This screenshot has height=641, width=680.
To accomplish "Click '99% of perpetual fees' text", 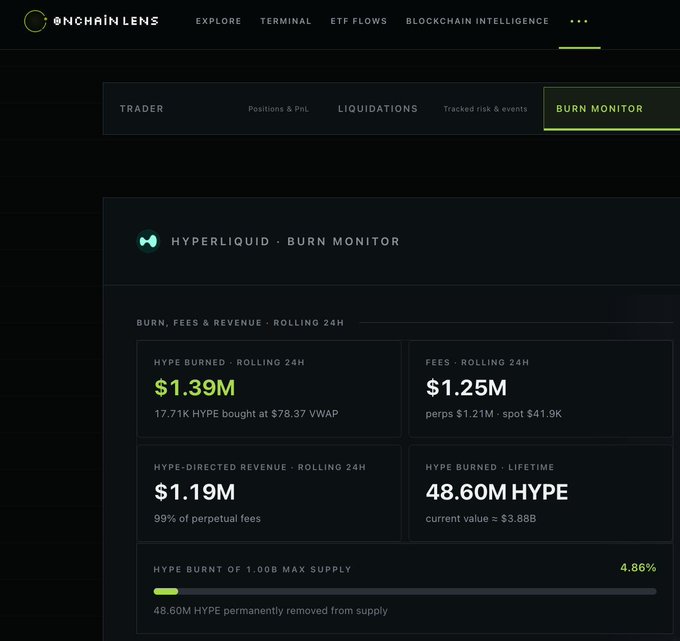I will (x=207, y=519).
